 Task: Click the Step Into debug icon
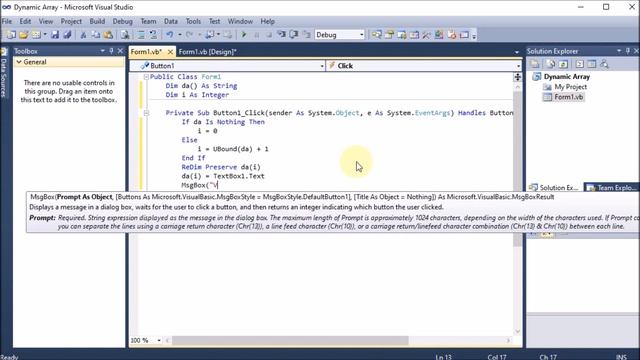click(x=281, y=35)
